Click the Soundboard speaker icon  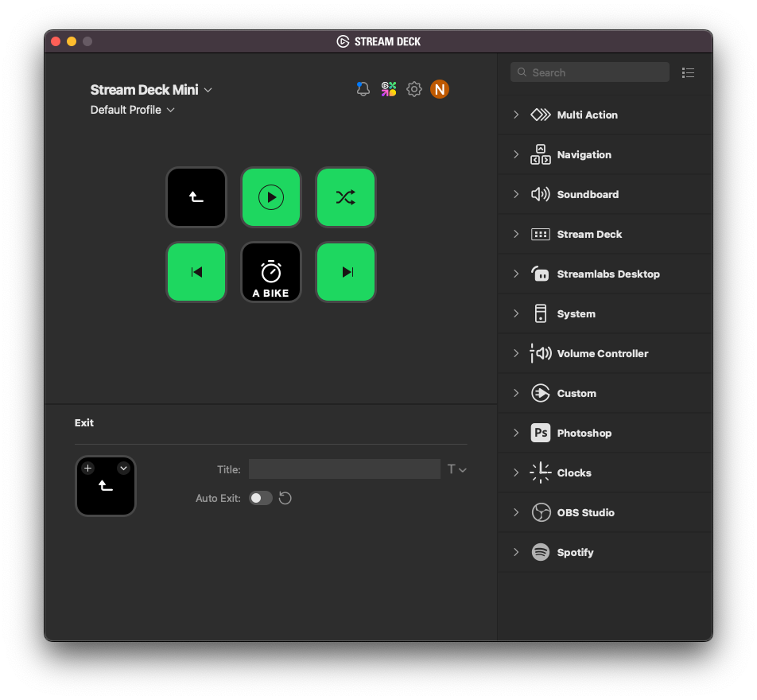tap(540, 194)
